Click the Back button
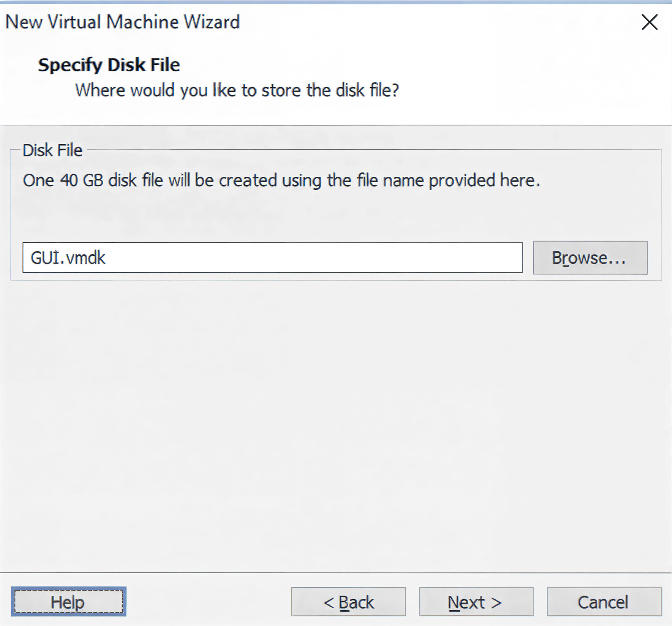This screenshot has height=626, width=672. pyautogui.click(x=348, y=602)
